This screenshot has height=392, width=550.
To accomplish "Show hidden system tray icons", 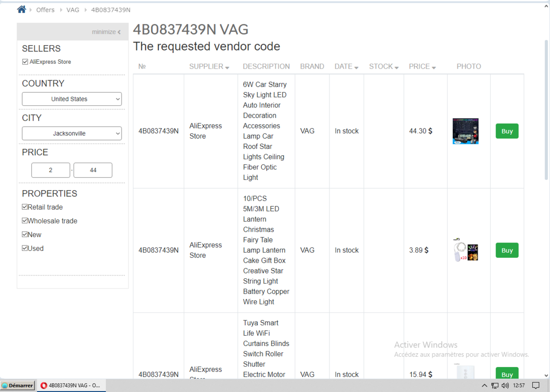I will point(484,386).
